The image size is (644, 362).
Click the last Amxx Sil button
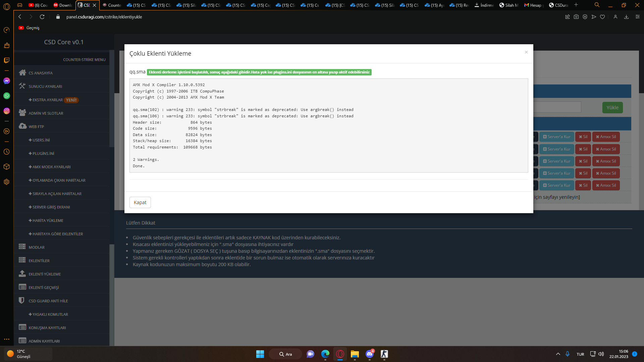click(606, 185)
